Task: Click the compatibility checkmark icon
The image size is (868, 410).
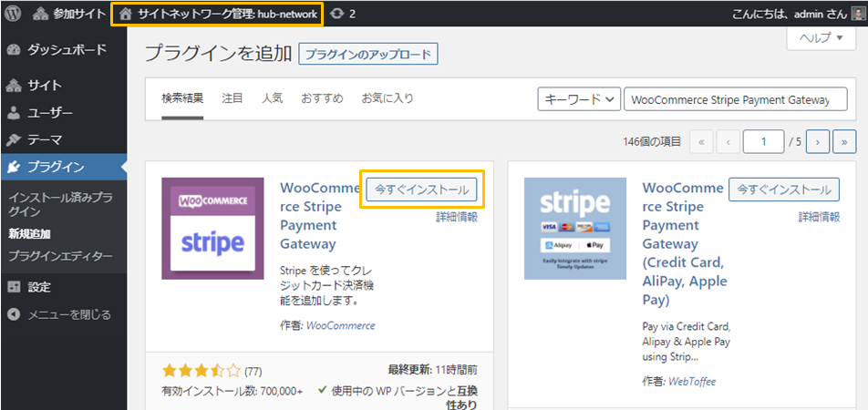Action: pyautogui.click(x=323, y=390)
